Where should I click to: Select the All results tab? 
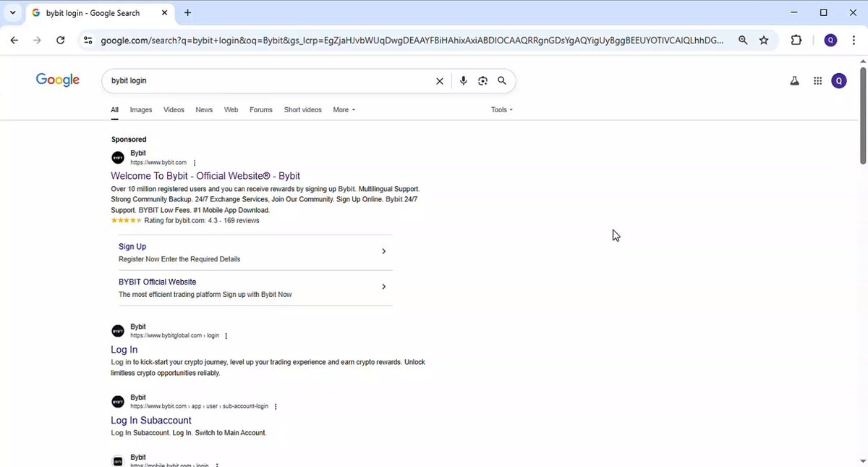pos(115,110)
